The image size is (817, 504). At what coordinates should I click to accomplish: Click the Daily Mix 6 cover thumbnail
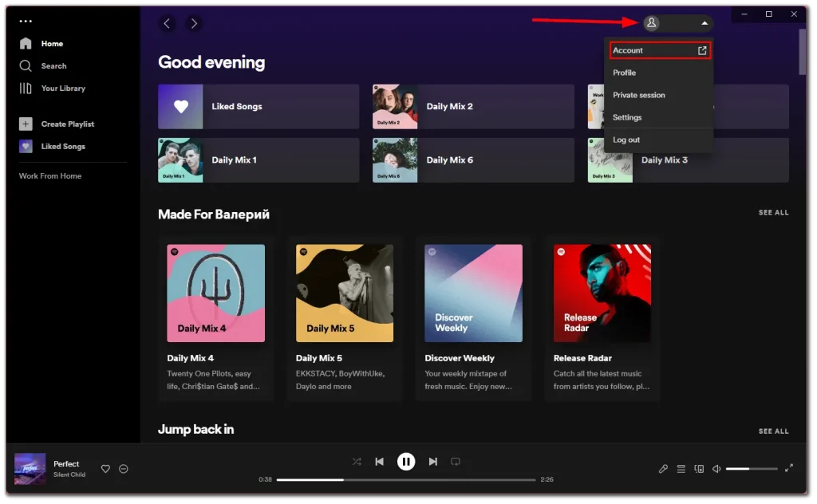click(x=395, y=160)
